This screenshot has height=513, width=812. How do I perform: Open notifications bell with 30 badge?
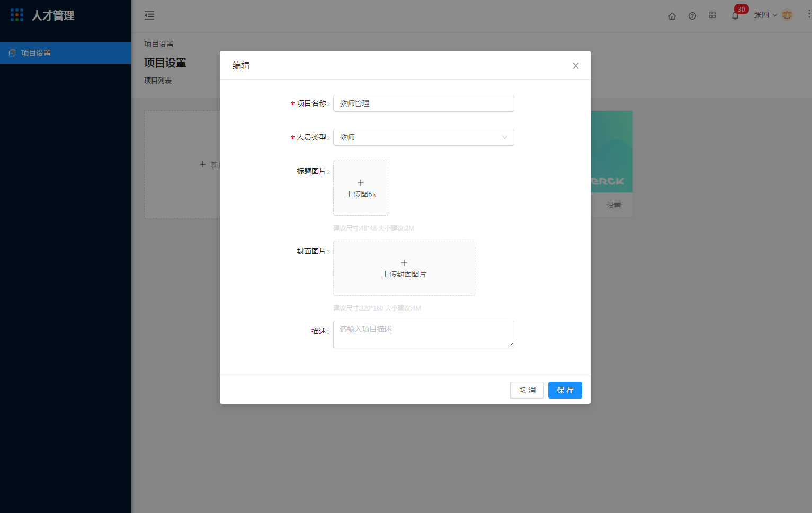pyautogui.click(x=735, y=15)
